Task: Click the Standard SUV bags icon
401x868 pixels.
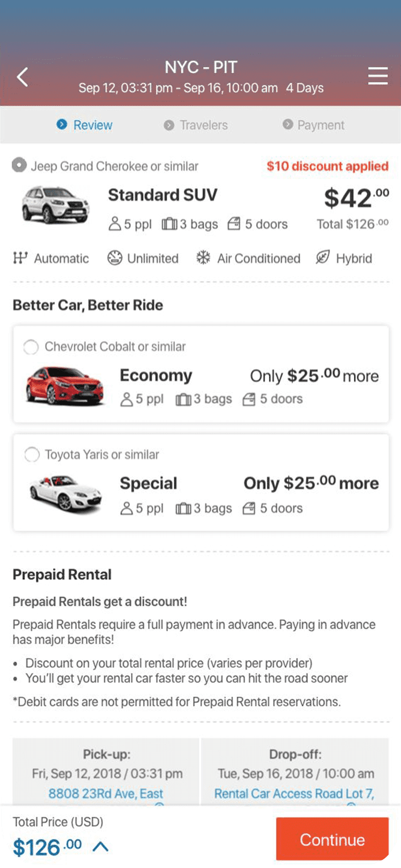Action: tap(169, 224)
